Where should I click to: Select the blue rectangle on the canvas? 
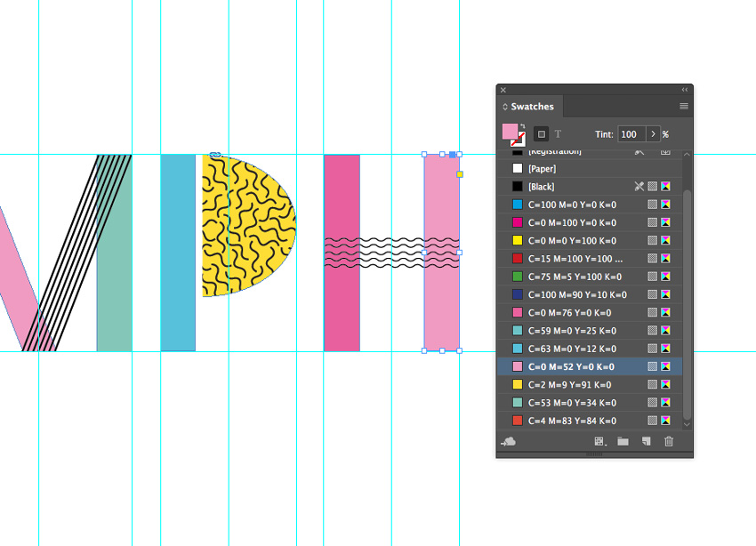[x=178, y=253]
